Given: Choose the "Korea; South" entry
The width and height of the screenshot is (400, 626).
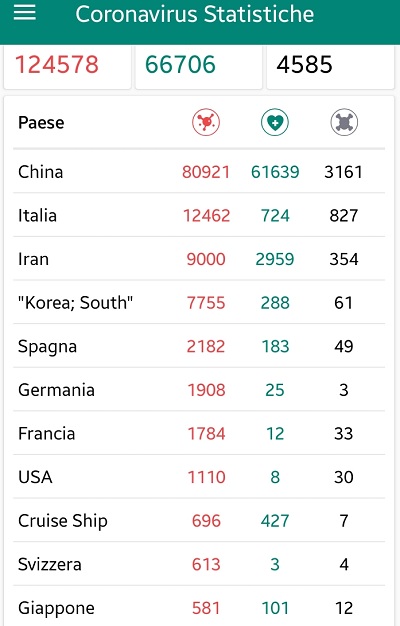Looking at the screenshot, I should point(199,302).
